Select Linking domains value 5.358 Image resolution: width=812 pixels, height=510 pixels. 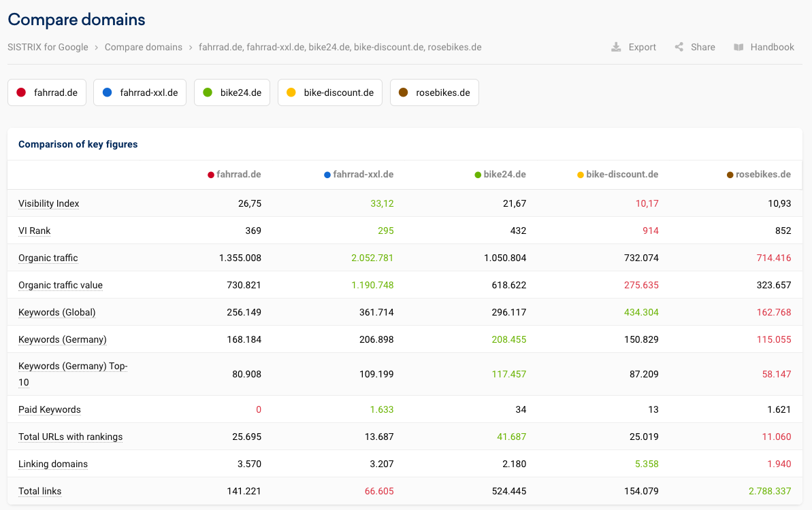[647, 464]
